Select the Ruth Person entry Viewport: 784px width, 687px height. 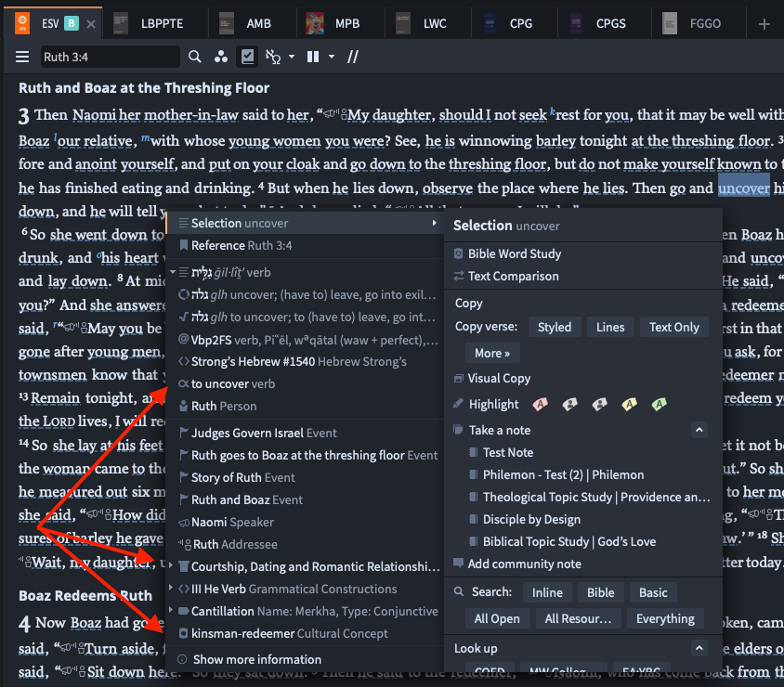coord(305,407)
